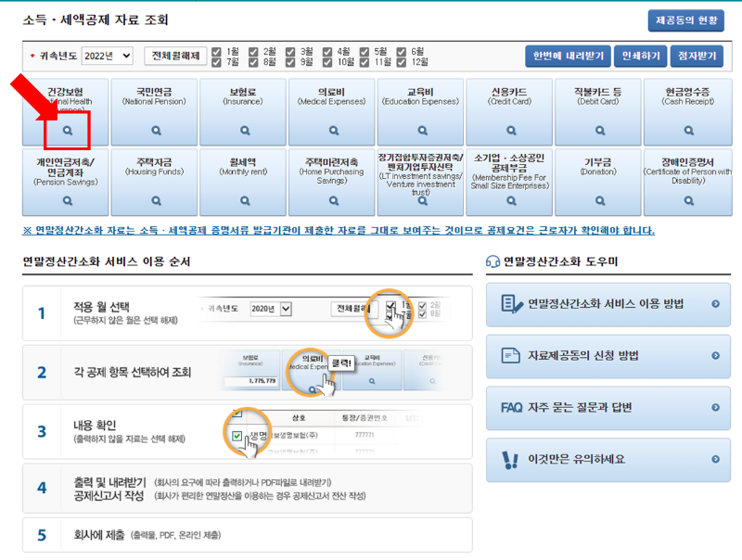Open the 소기업·소상공인 공제부금 magnifier icon
The height and width of the screenshot is (560, 742).
coord(511,201)
